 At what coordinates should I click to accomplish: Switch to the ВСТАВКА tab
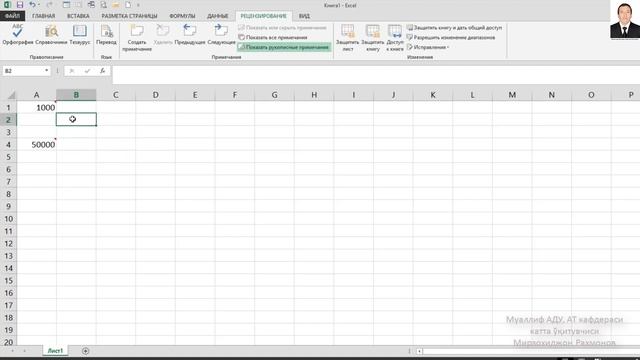point(78,16)
